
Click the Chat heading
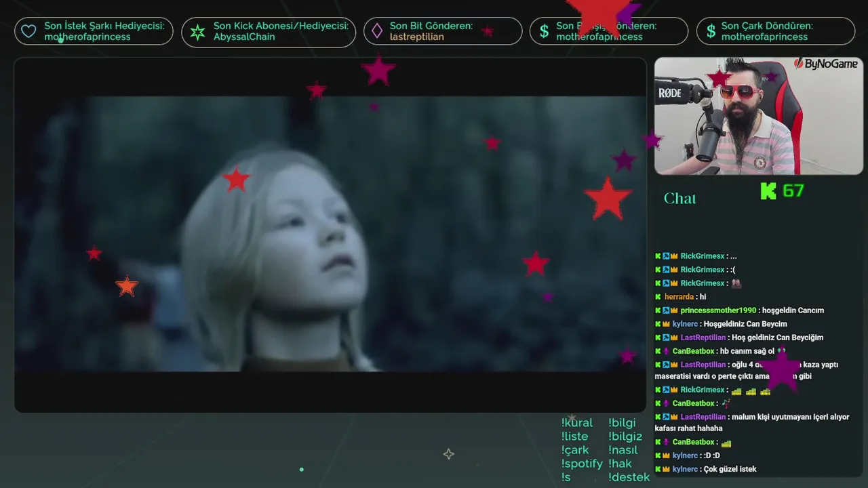coord(680,199)
